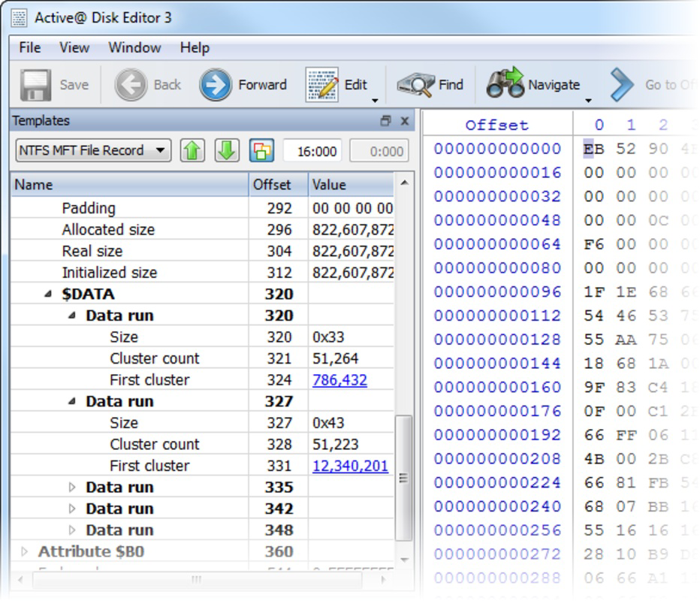The height and width of the screenshot is (601, 700).
Task: Expand the Data run at offset 335
Action: [x=72, y=487]
